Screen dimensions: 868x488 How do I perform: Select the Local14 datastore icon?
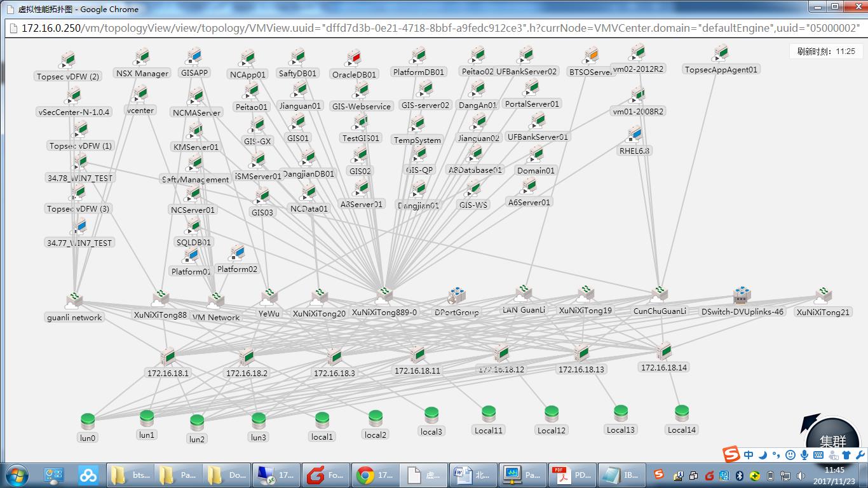tap(681, 414)
